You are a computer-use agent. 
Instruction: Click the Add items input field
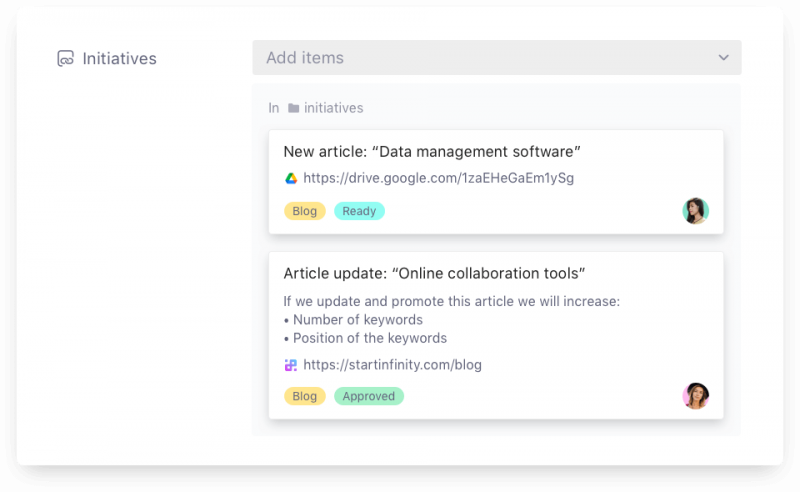480,58
